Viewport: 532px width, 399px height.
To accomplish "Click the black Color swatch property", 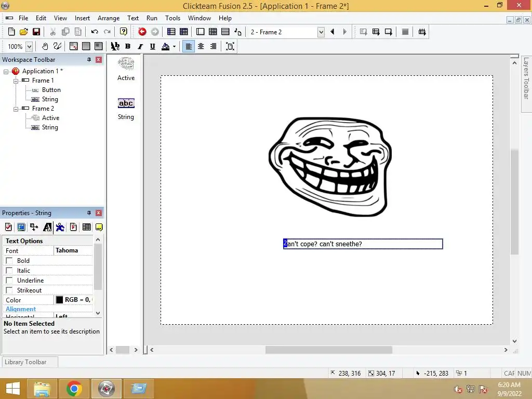I will pyautogui.click(x=59, y=300).
